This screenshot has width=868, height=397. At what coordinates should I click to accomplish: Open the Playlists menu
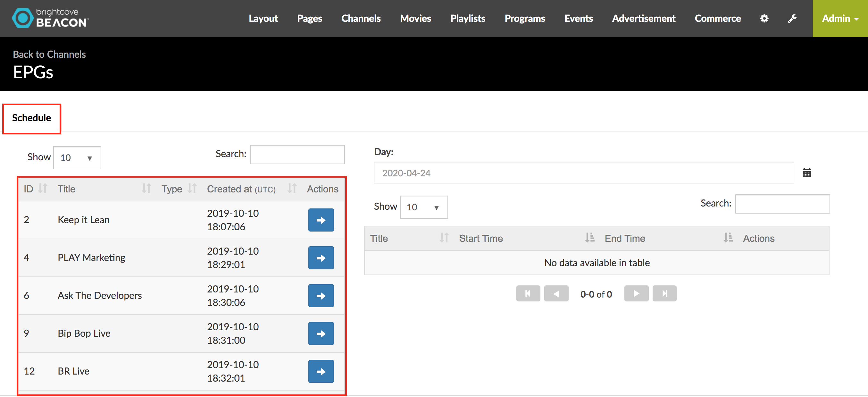click(x=468, y=18)
